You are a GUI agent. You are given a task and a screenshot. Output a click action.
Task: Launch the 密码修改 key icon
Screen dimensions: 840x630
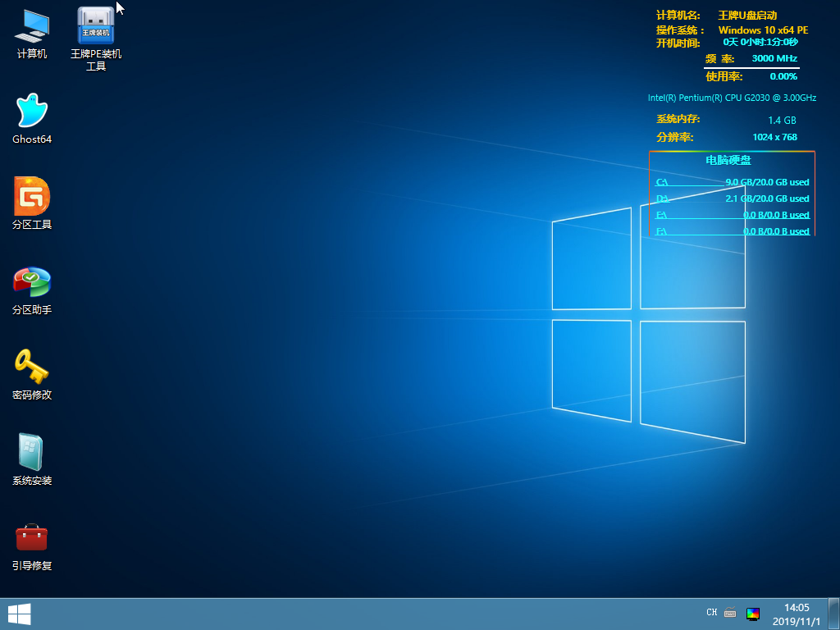32,374
